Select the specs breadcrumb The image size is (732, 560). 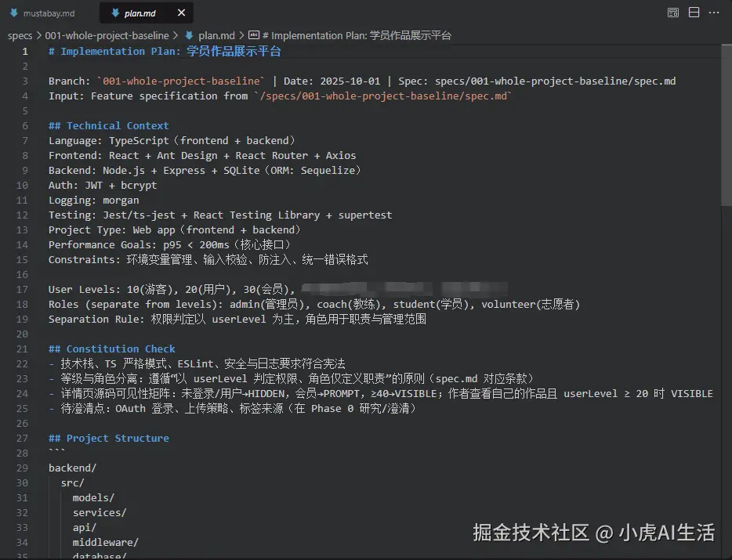[x=20, y=35]
